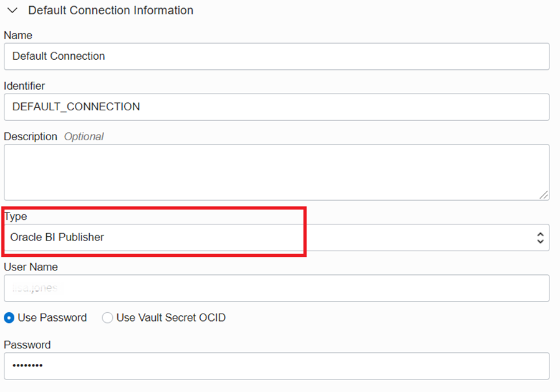Click the Default Connection Information heading text
This screenshot has width=560, height=392.
pyautogui.click(x=110, y=11)
